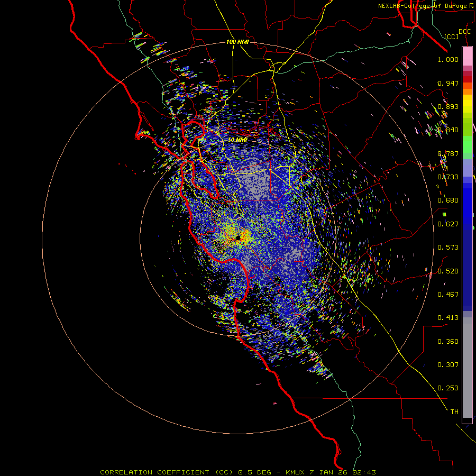Select the 0.413 legend value
The image size is (476, 476).
[448, 318]
